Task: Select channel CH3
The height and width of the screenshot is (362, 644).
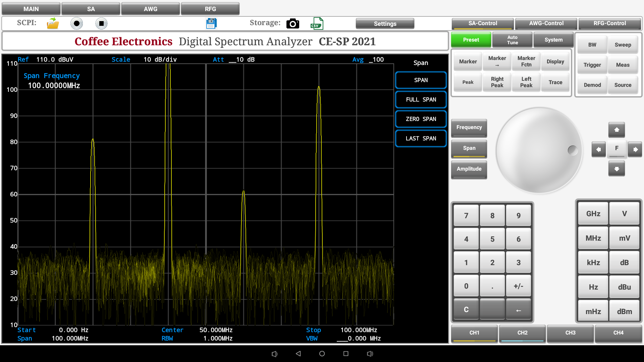Action: pyautogui.click(x=570, y=333)
